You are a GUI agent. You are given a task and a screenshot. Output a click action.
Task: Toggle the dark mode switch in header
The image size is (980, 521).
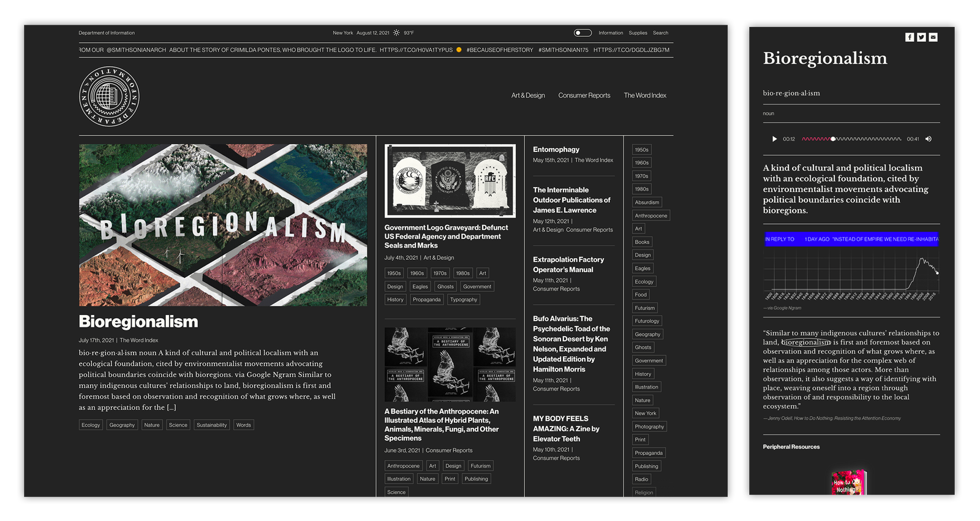coord(582,33)
